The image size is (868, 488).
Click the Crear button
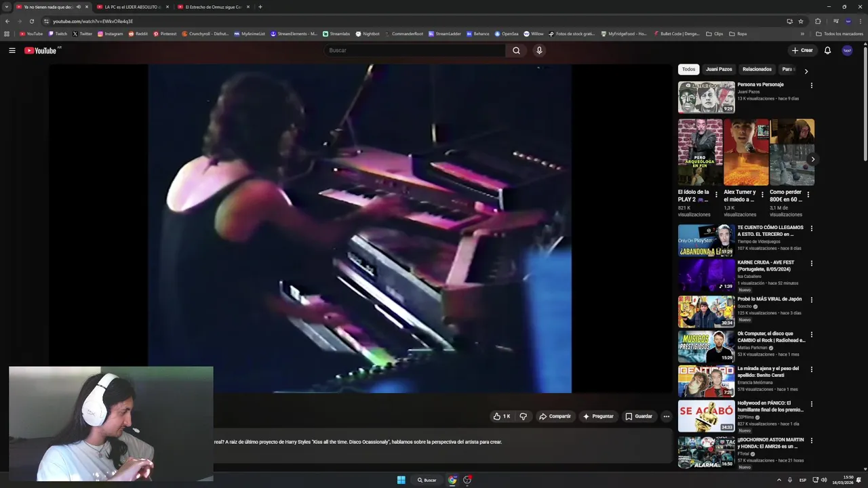point(802,50)
